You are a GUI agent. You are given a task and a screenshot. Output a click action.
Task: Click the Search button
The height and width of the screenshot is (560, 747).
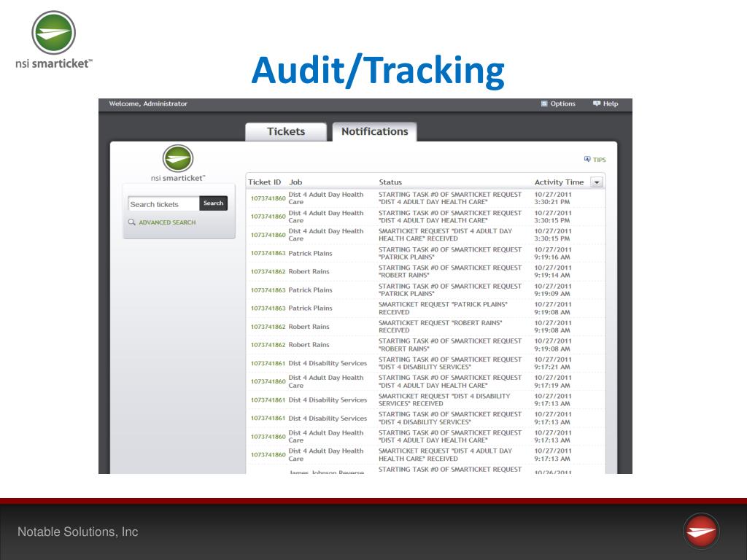coord(214,203)
